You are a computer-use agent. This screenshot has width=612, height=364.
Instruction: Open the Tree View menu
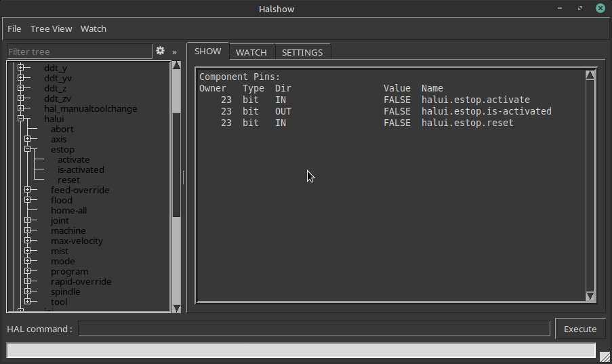click(x=51, y=29)
